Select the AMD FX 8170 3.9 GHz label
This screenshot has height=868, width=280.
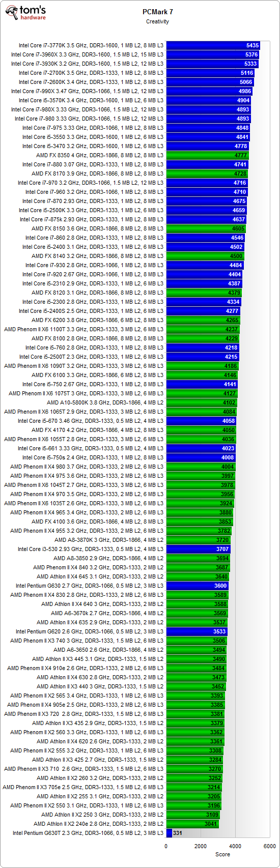98,173
